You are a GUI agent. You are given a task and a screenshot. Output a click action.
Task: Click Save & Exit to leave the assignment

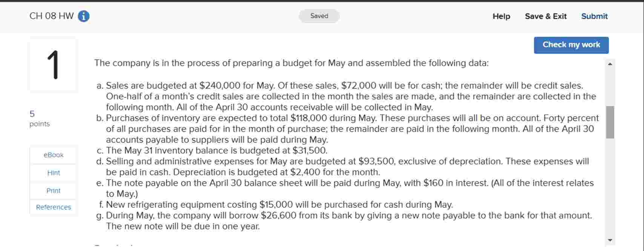click(x=546, y=16)
